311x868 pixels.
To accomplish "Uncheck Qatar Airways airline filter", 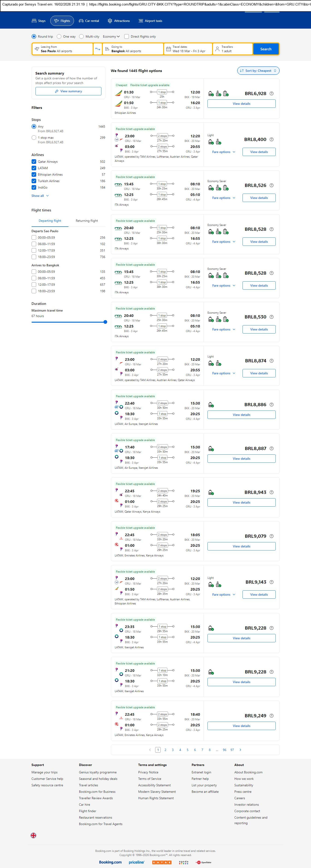I will [x=34, y=162].
